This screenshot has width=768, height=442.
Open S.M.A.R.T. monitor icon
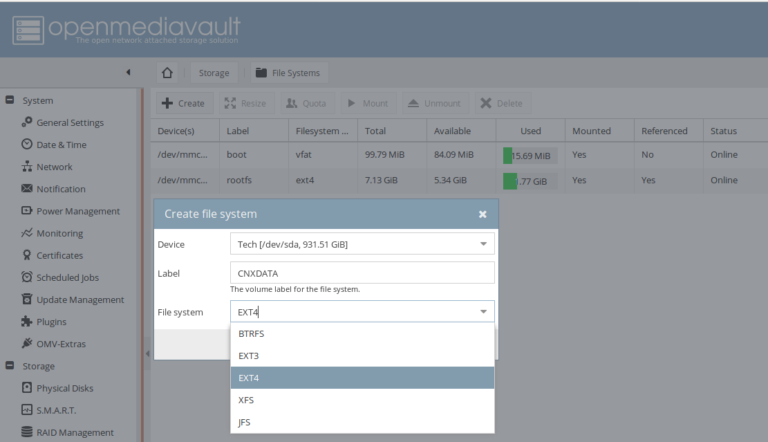(27, 410)
